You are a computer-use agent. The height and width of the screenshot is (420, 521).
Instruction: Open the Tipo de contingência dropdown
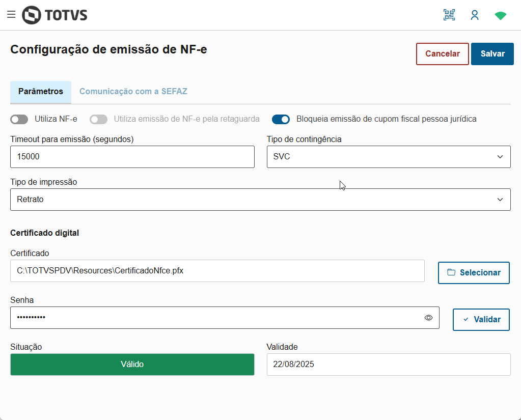388,157
